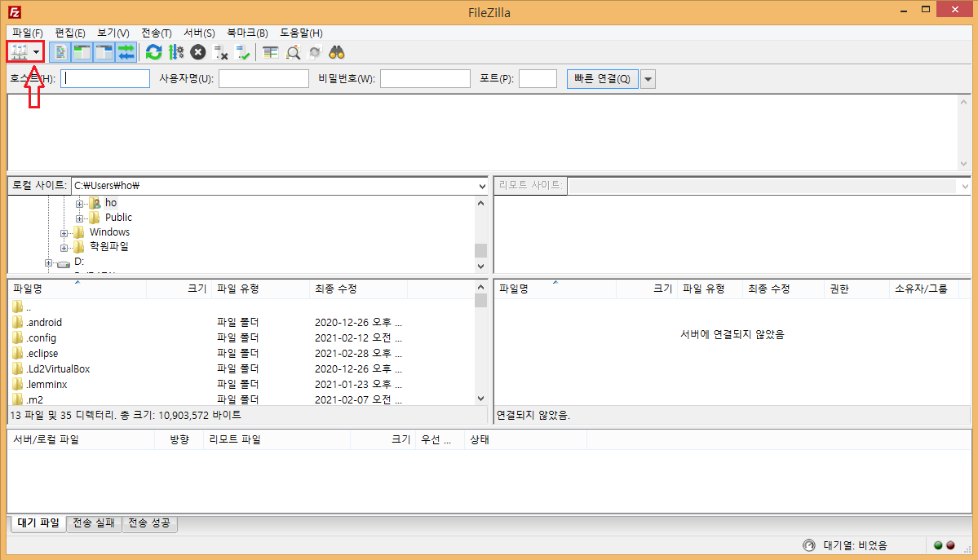Switch to the 전송 성공 tab
Viewport: 978px width, 560px height.
pos(150,523)
